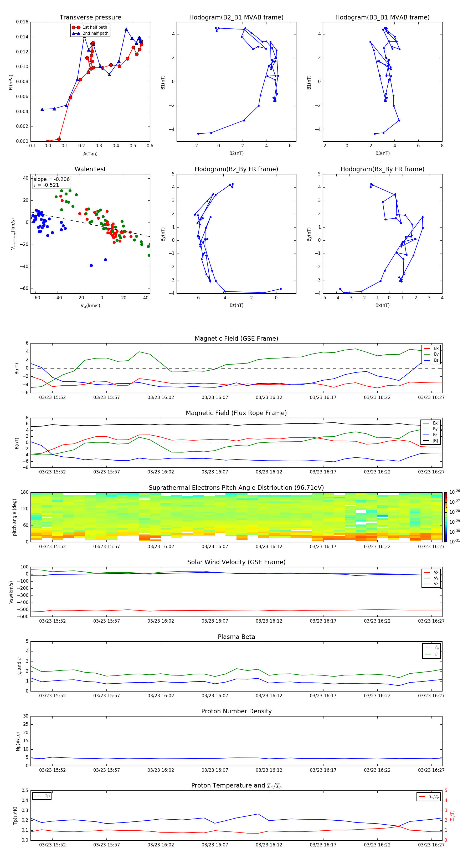Click 'V_remaining(km/s)' y-axis label
The width and height of the screenshot is (473, 868).
[13, 234]
